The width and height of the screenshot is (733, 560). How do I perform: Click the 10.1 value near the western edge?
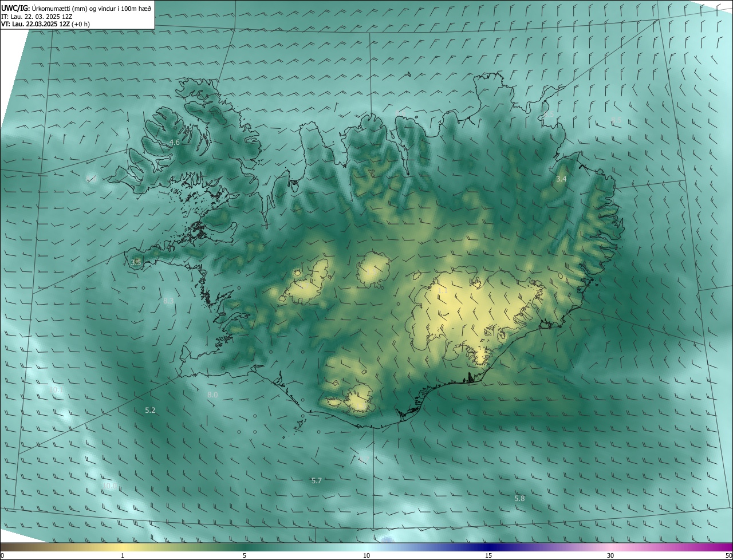56,390
